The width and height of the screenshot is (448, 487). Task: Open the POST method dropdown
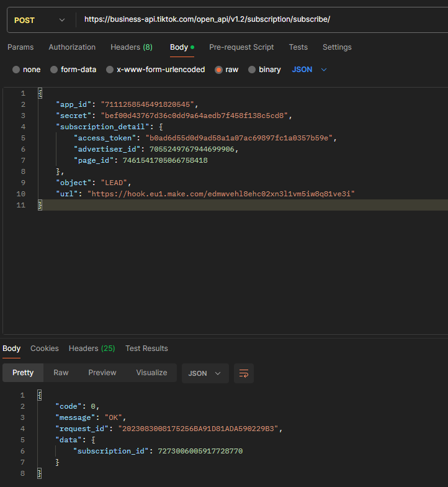[39, 20]
